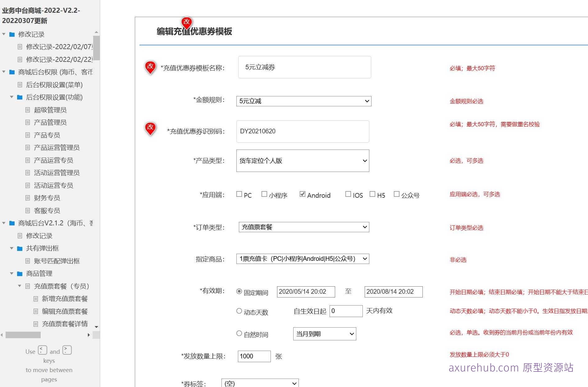Click the page icon beside 客服专员
This screenshot has width=588, height=387.
[x=28, y=210]
